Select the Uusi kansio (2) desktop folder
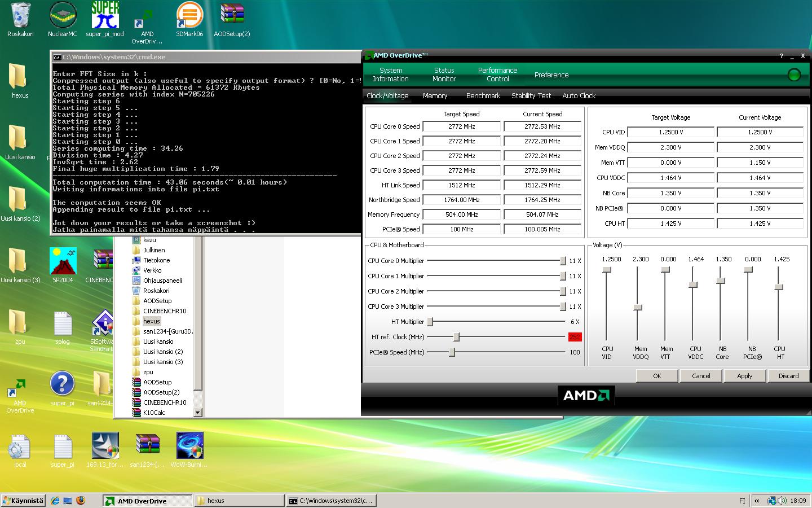Screen dimensions: 812x508 20,204
